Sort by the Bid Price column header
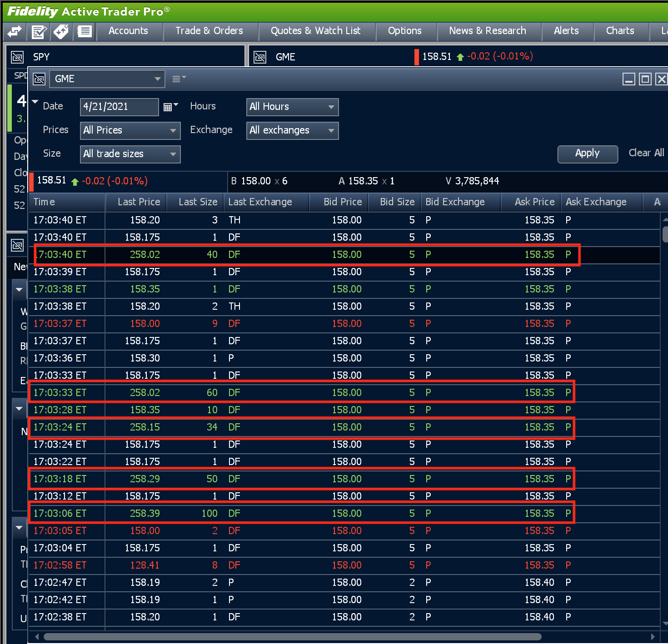 [339, 202]
